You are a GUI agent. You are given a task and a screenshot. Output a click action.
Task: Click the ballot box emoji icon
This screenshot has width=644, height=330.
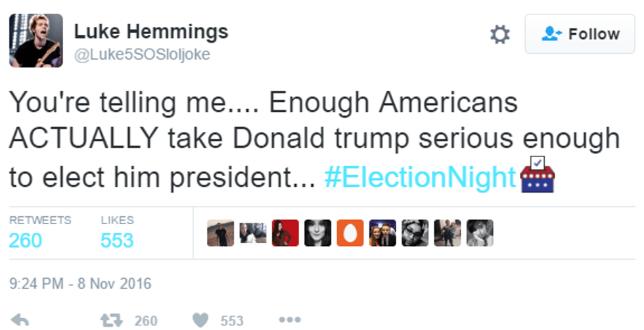537,175
